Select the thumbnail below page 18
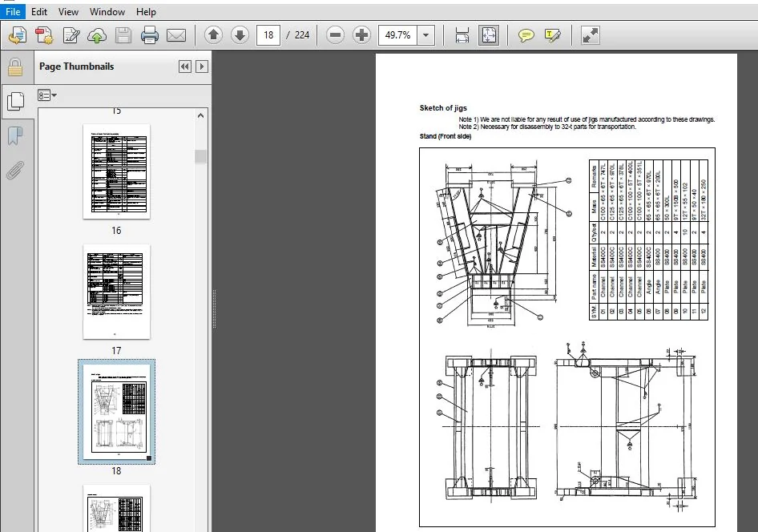758x532 pixels. pyautogui.click(x=116, y=508)
